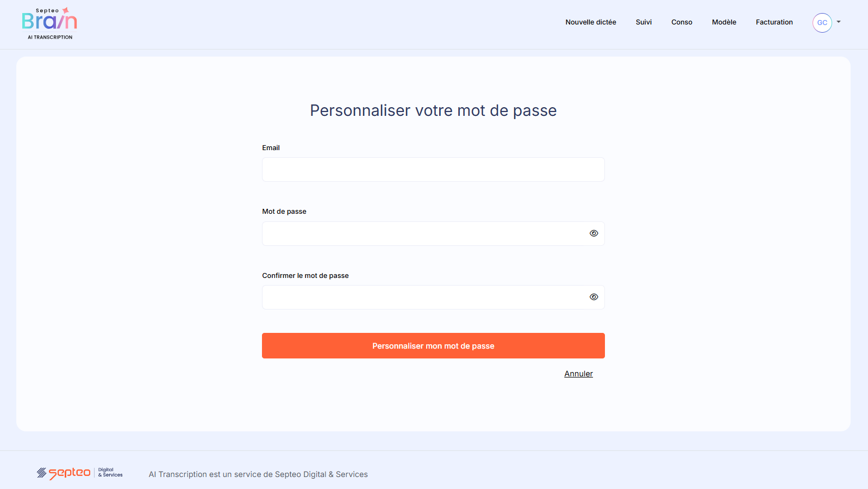Click the Mot de passe label
The width and height of the screenshot is (868, 489).
coord(284,212)
